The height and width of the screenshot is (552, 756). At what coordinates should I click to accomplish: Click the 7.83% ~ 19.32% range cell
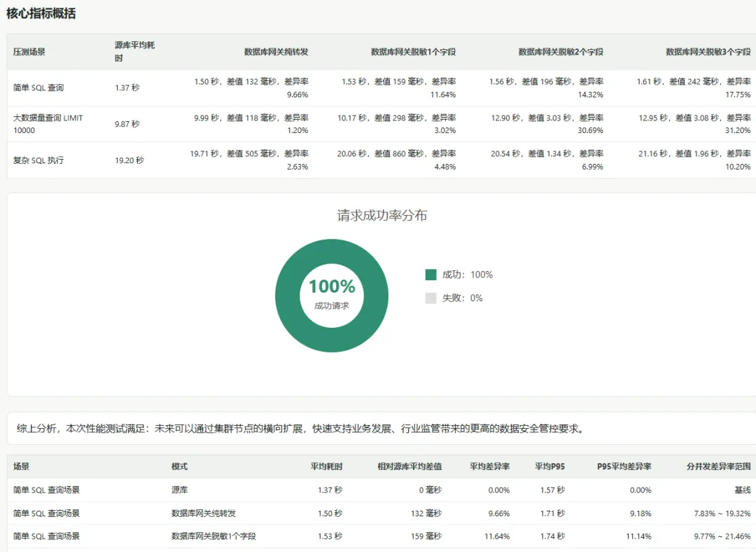[x=722, y=513]
